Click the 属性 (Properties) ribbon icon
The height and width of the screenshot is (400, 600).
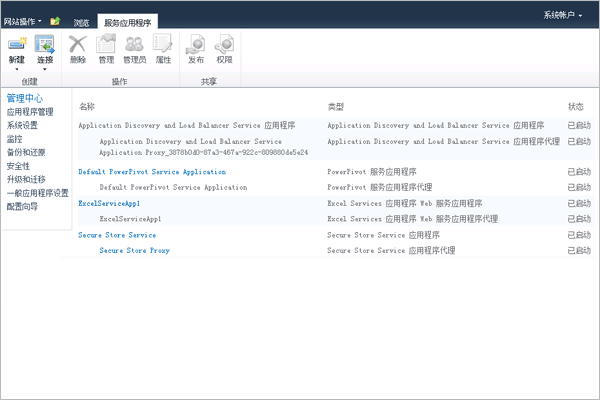163,43
